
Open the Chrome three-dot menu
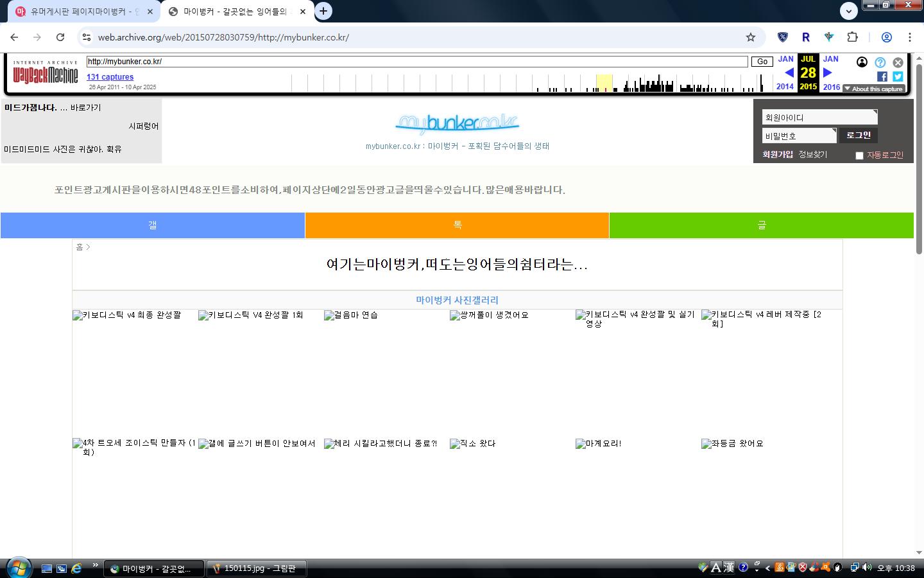pos(910,37)
